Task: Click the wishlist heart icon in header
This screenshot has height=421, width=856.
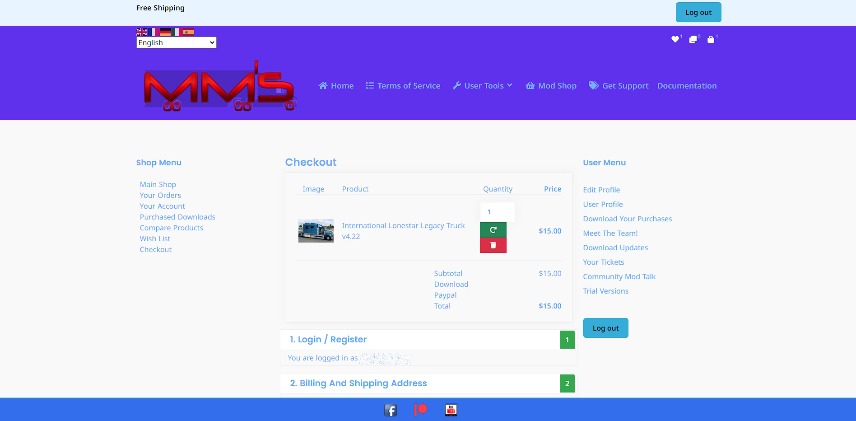Action: 675,39
